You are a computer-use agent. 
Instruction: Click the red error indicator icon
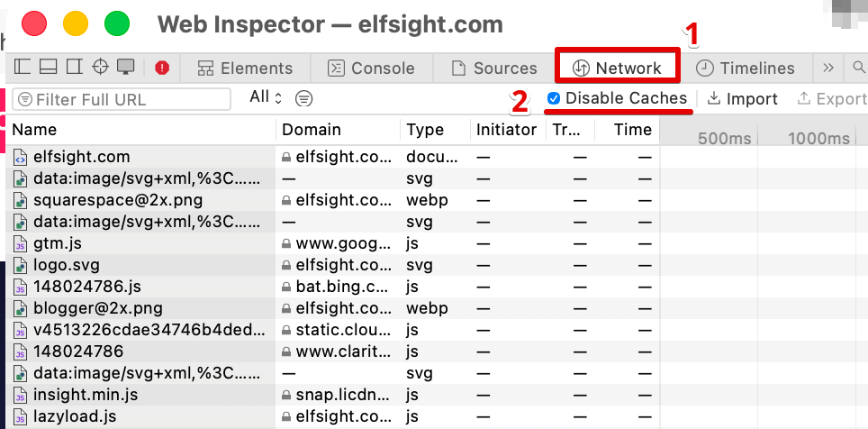[x=162, y=68]
